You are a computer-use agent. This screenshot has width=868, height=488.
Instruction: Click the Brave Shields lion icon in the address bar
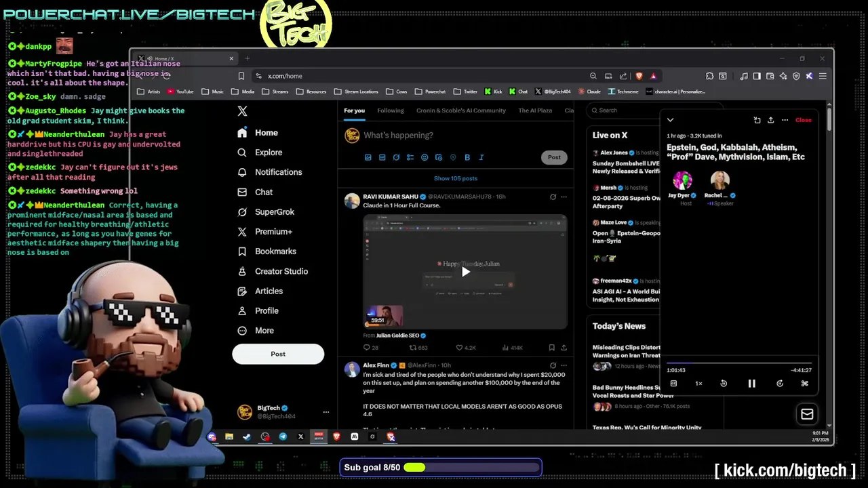(639, 76)
